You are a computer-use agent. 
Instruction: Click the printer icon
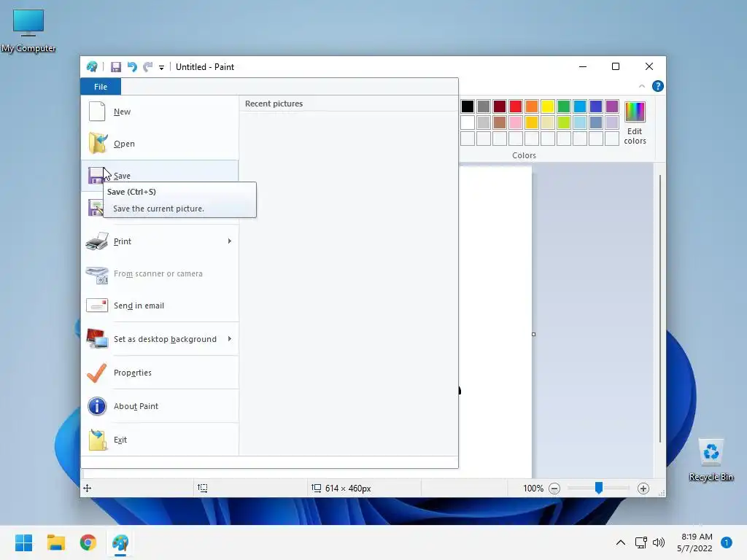pos(97,241)
